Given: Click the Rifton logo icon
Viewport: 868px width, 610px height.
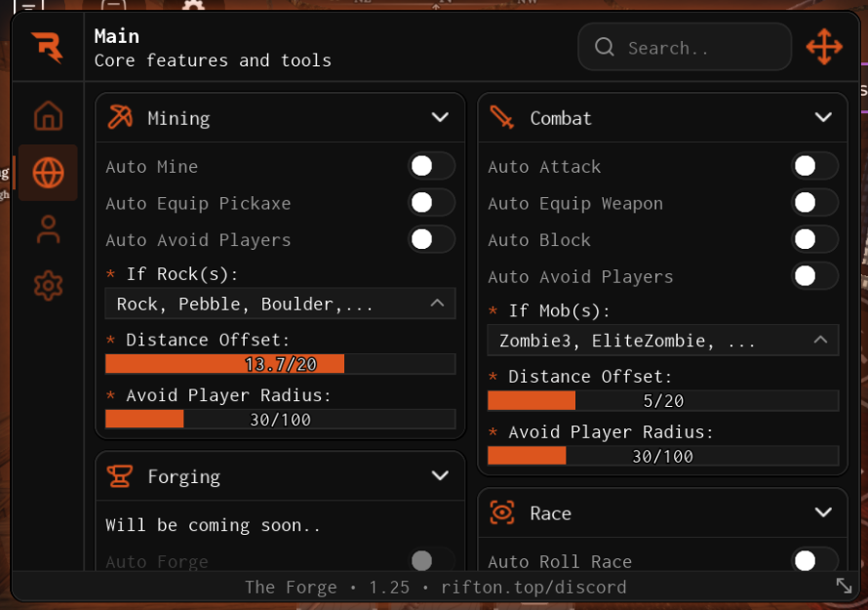Looking at the screenshot, I should 47,47.
